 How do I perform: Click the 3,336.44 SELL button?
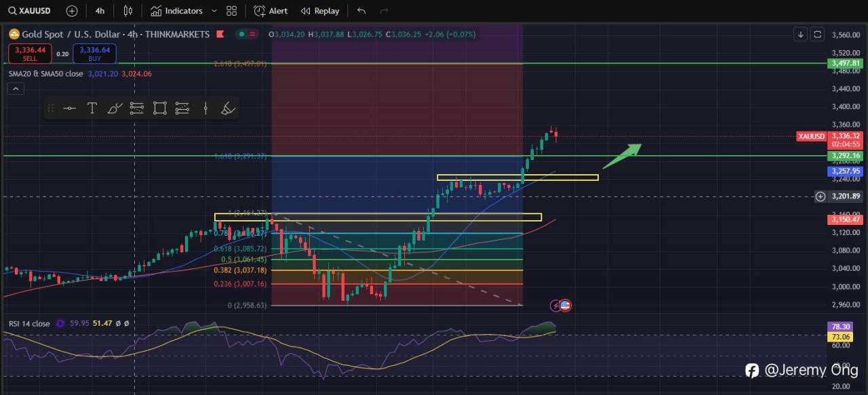pos(30,54)
